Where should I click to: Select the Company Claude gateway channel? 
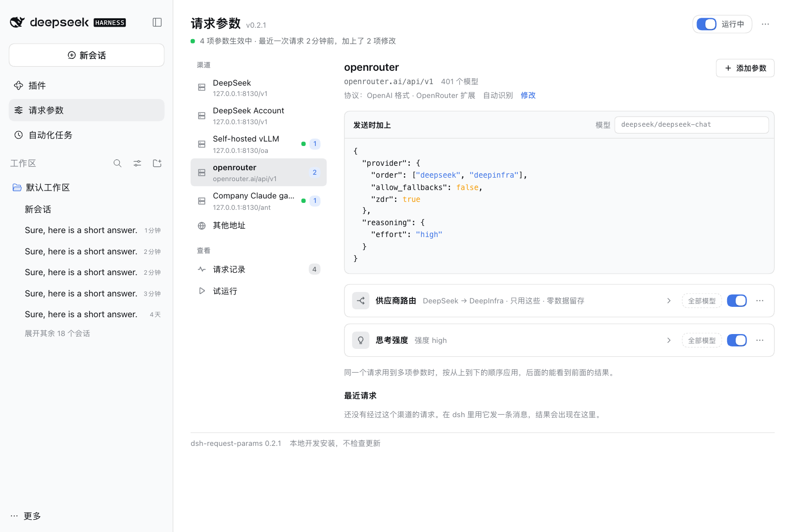(258, 201)
